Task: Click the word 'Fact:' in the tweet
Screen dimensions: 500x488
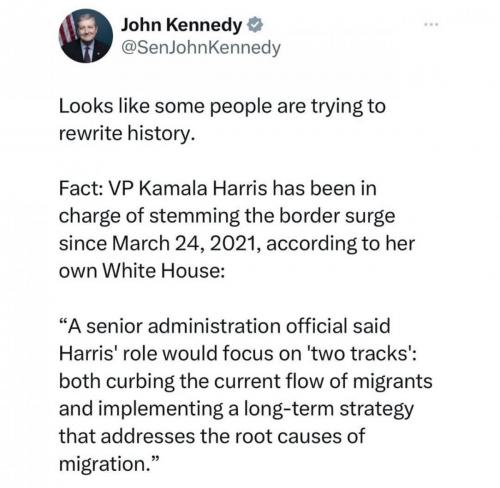Action: (x=81, y=189)
